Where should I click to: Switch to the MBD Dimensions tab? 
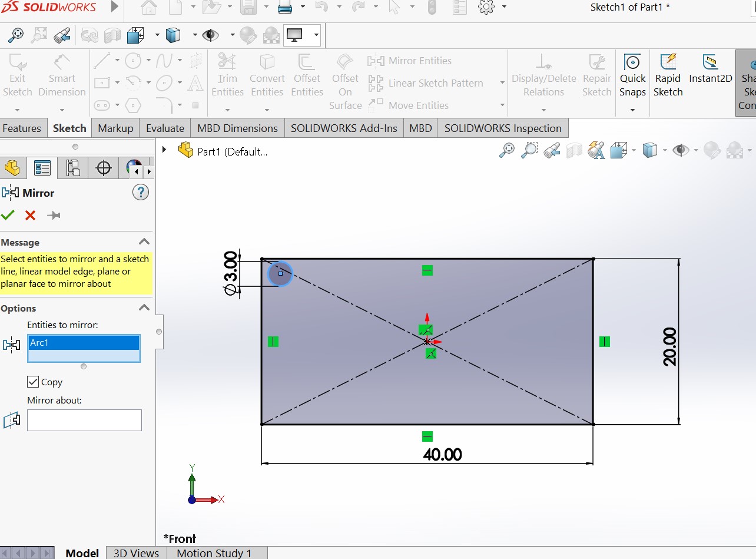coord(237,128)
